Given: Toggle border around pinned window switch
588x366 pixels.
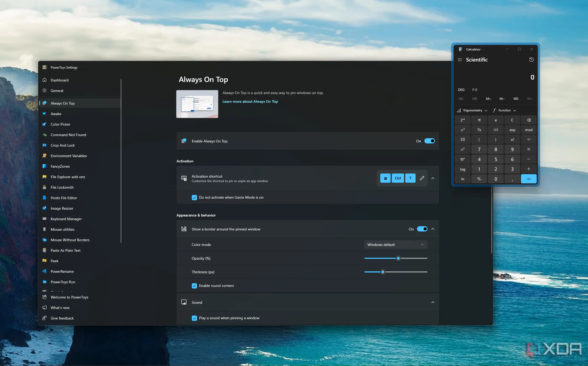Looking at the screenshot, I should [422, 229].
